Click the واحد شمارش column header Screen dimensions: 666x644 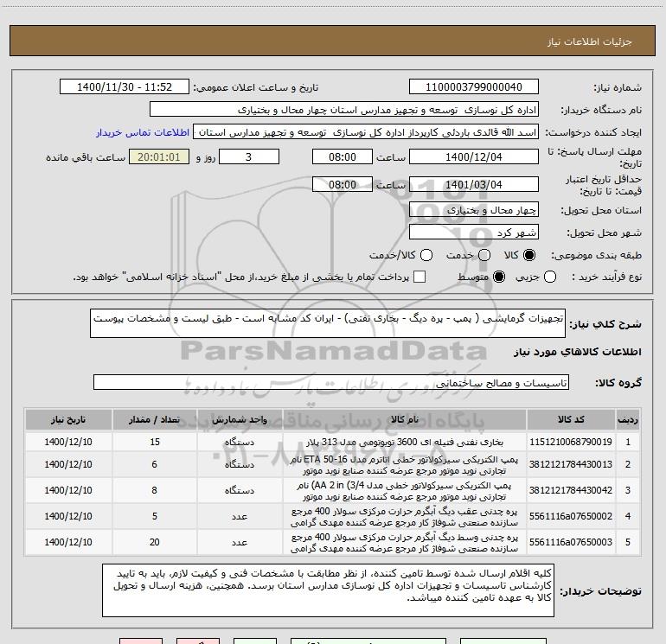tap(240, 420)
